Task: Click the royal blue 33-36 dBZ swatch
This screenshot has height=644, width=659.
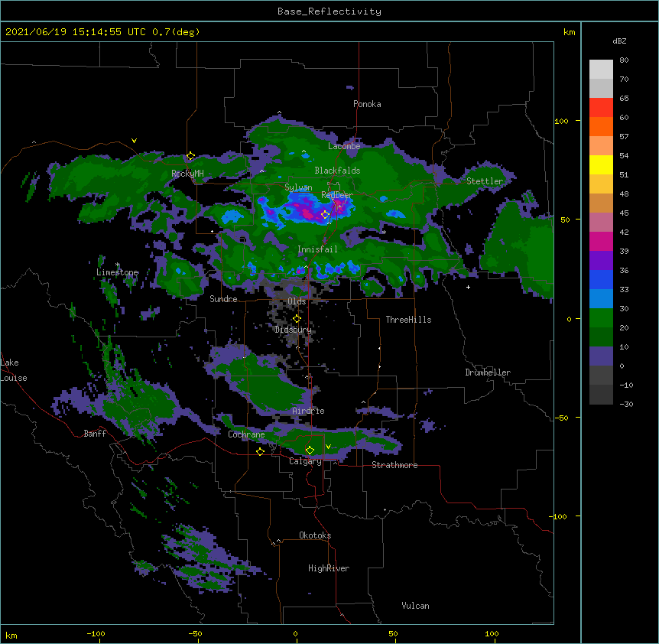Action: click(601, 280)
